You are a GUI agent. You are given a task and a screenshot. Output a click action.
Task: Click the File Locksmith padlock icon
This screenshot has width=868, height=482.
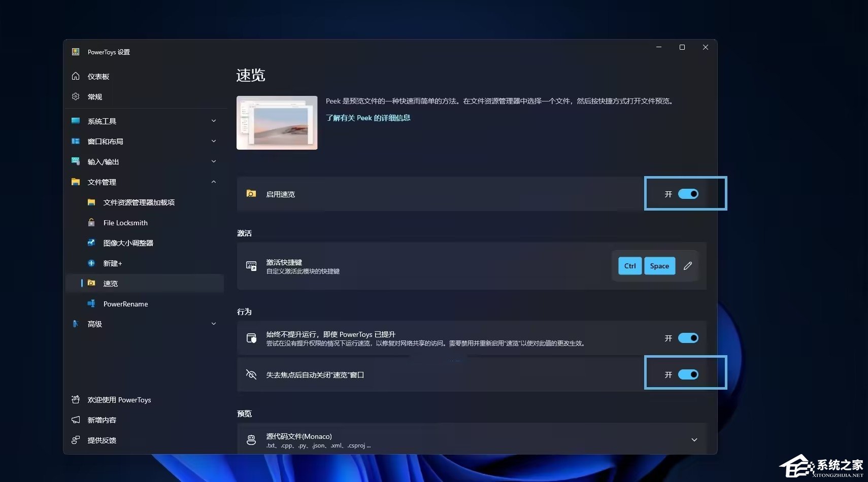coord(91,222)
